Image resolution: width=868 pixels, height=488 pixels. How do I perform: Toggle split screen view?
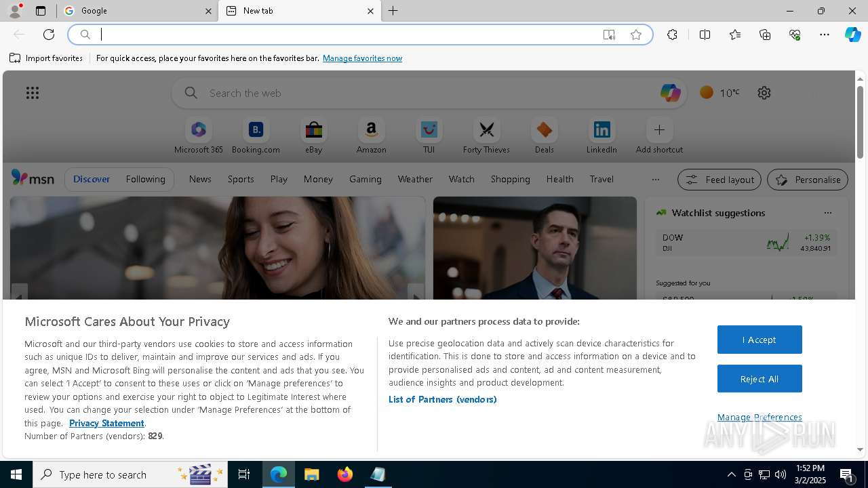[705, 35]
